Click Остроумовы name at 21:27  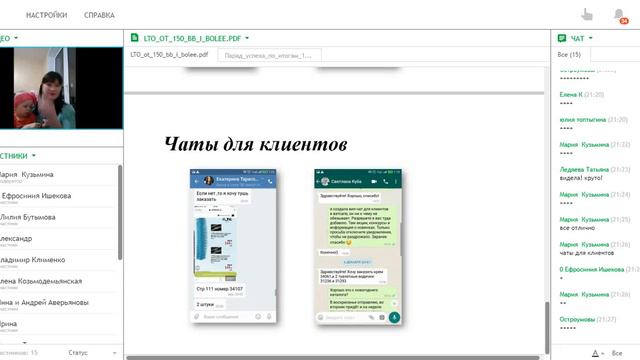pos(577,319)
